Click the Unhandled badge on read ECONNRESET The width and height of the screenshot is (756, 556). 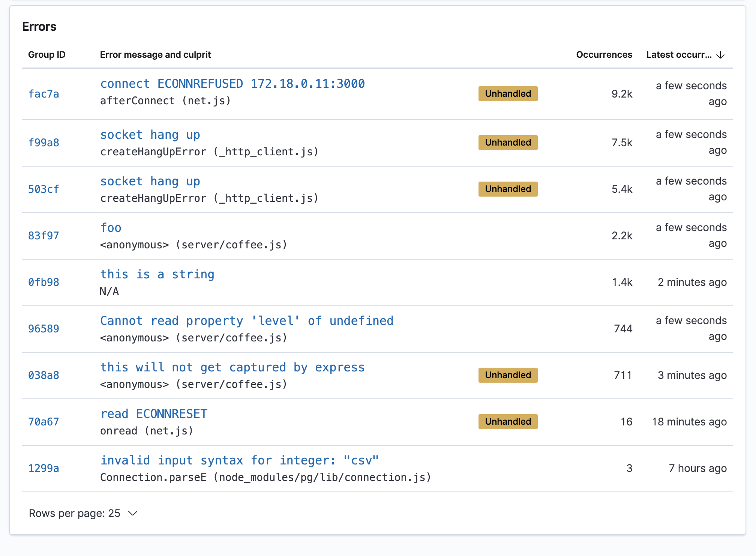click(508, 422)
